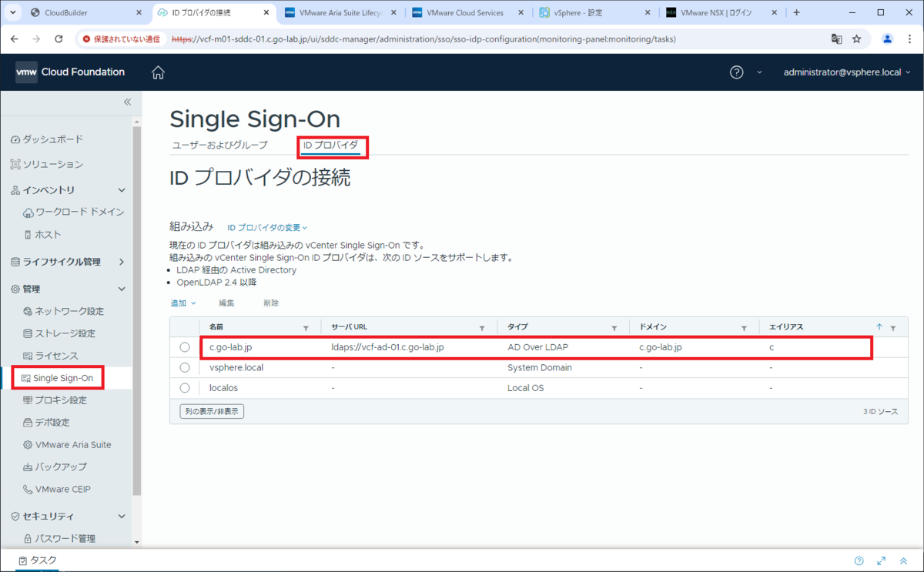
Task: Open ワークロード ドメイン in sidebar
Action: click(x=74, y=212)
